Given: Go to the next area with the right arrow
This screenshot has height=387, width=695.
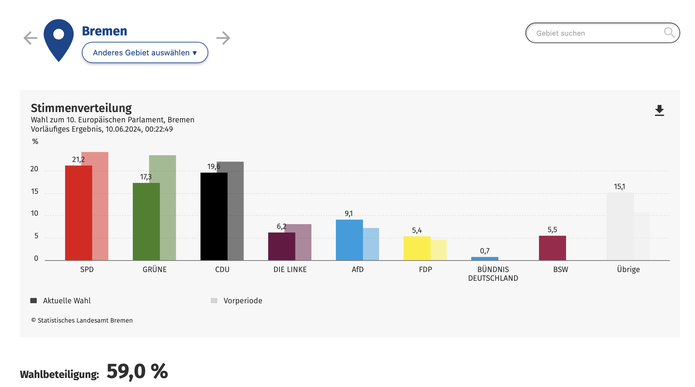Looking at the screenshot, I should (x=223, y=38).
